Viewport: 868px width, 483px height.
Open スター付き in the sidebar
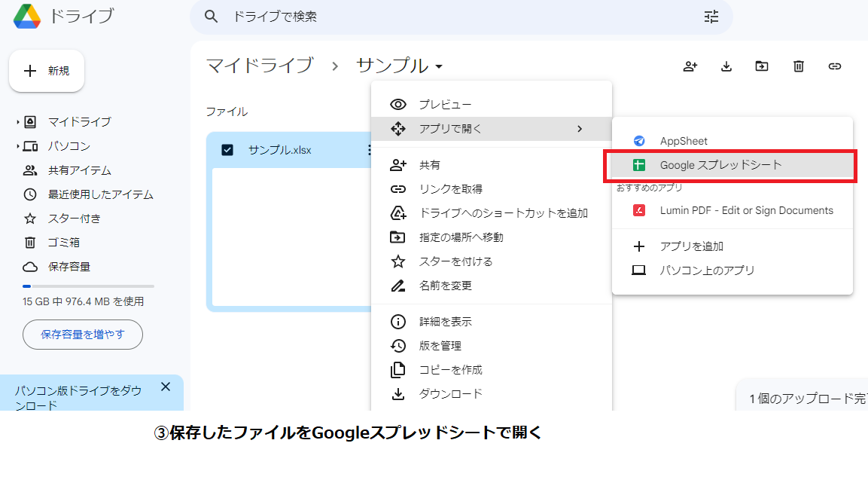pos(75,219)
